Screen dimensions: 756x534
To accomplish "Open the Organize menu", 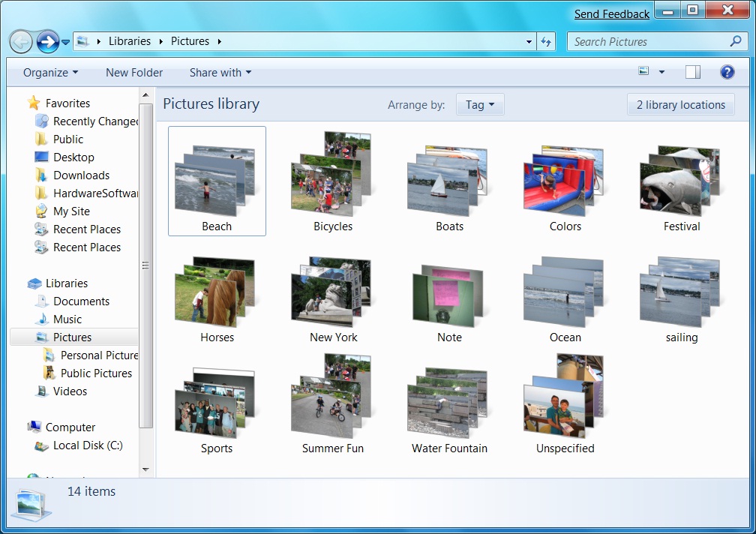I will coord(49,72).
